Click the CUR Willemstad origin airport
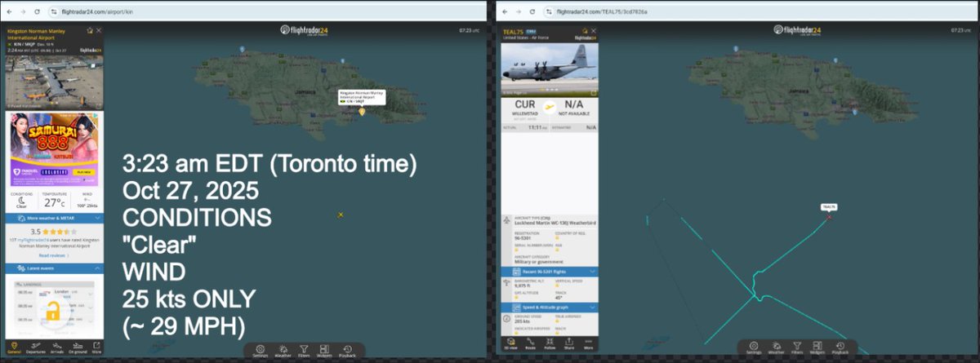 [x=524, y=108]
